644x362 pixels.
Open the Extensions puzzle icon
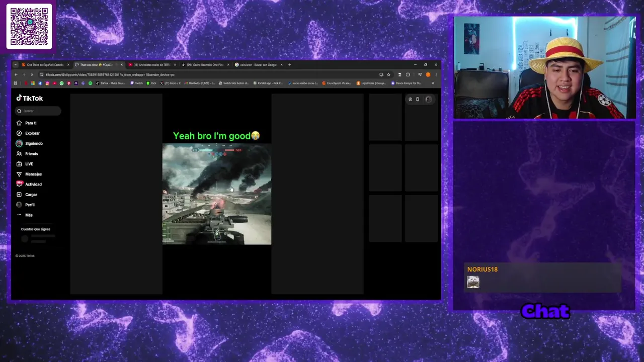(x=408, y=74)
